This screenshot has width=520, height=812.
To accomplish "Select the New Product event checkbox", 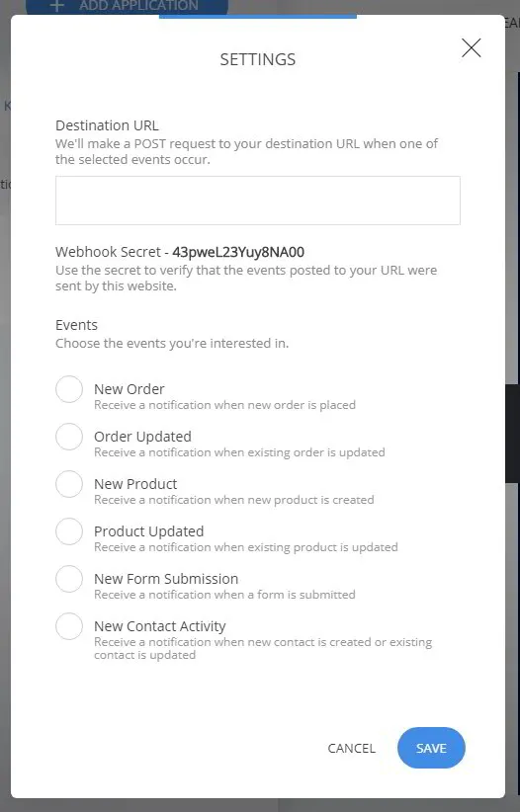I will 69,484.
